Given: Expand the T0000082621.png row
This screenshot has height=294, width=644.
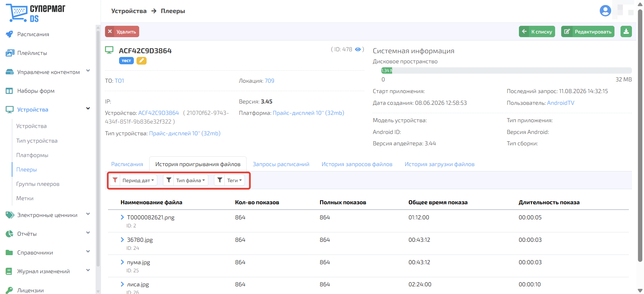Looking at the screenshot, I should pyautogui.click(x=122, y=217).
